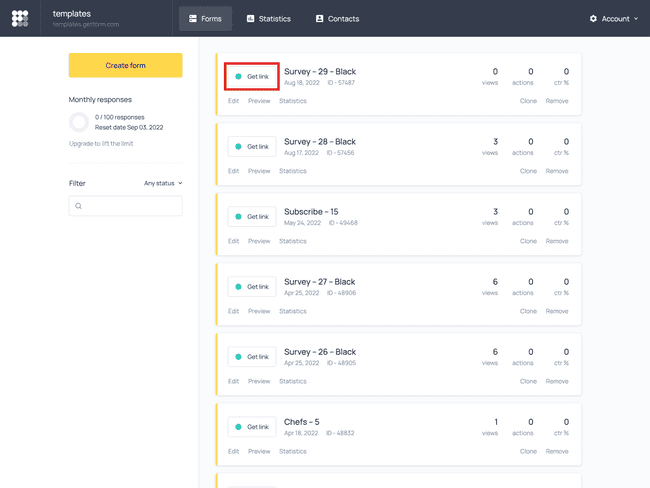Click the Account gear icon
Viewport: 650px width, 488px height.
pyautogui.click(x=593, y=19)
